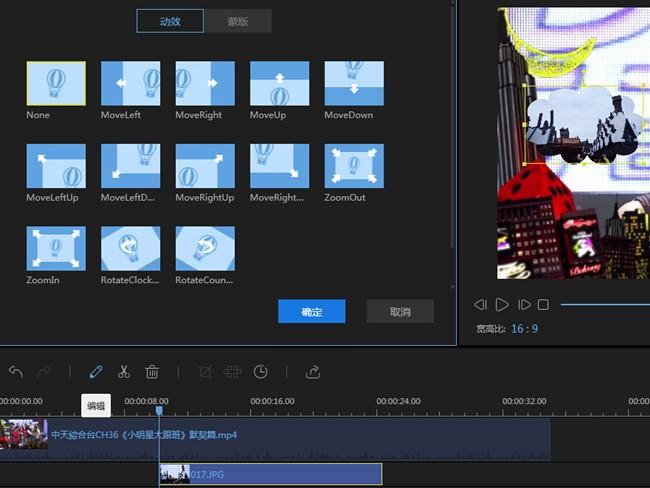Apply the MoveUp motion effect
650x488 pixels.
click(x=279, y=83)
